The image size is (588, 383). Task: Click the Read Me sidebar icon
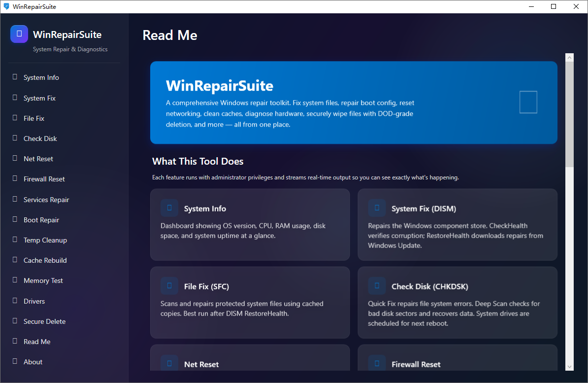pyautogui.click(x=15, y=341)
